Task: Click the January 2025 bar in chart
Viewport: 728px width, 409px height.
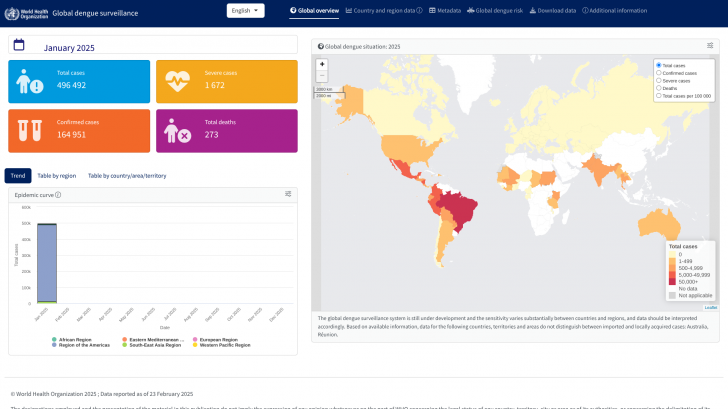Action: pos(47,263)
